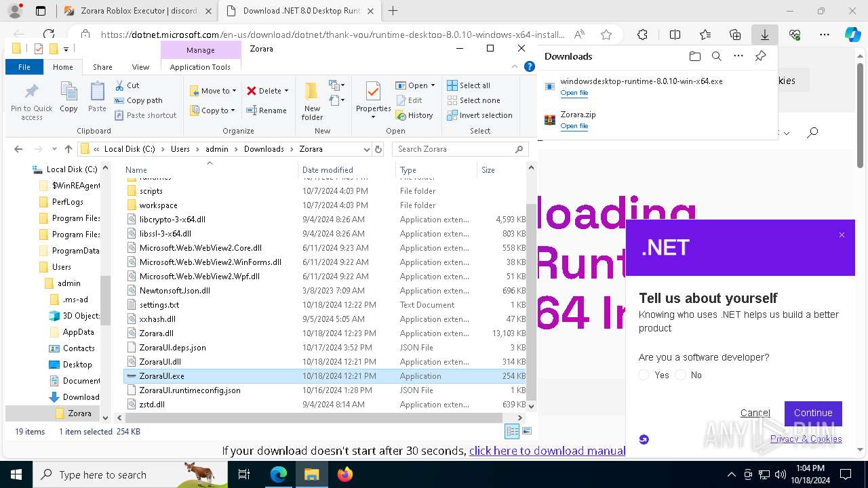Screen dimensions: 868x488
Task: Click Windows Start button
Action: click(16, 474)
